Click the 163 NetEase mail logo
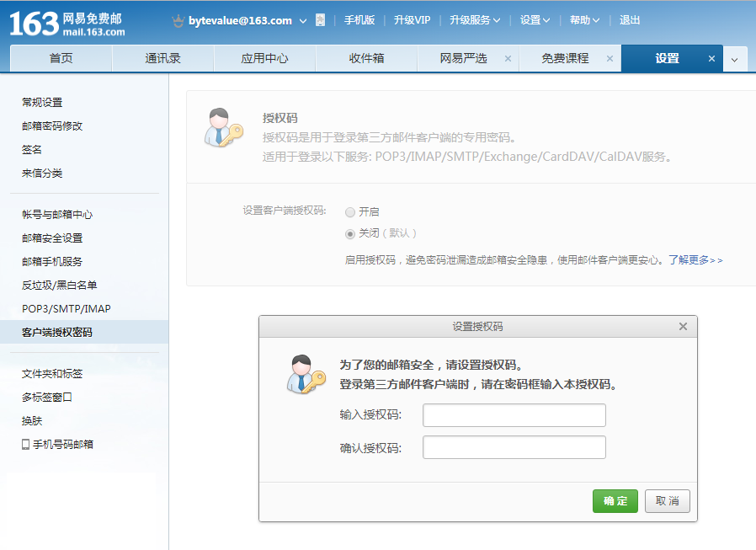This screenshot has height=550, width=756. click(x=67, y=24)
